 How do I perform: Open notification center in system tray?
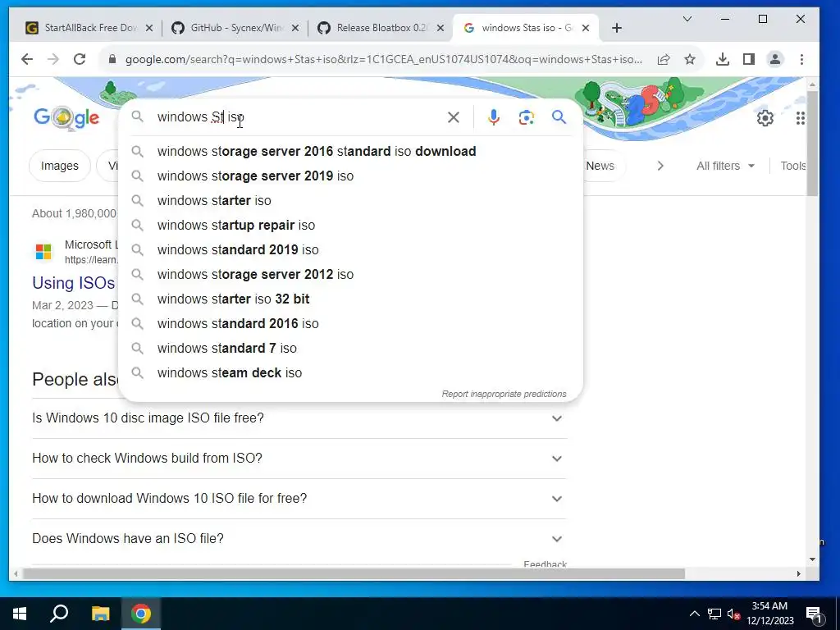click(814, 614)
